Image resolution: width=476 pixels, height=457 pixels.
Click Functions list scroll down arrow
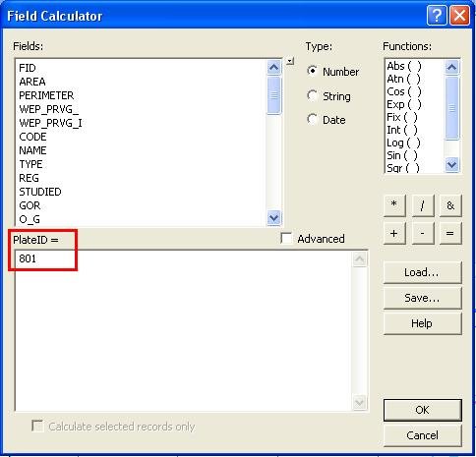(451, 164)
